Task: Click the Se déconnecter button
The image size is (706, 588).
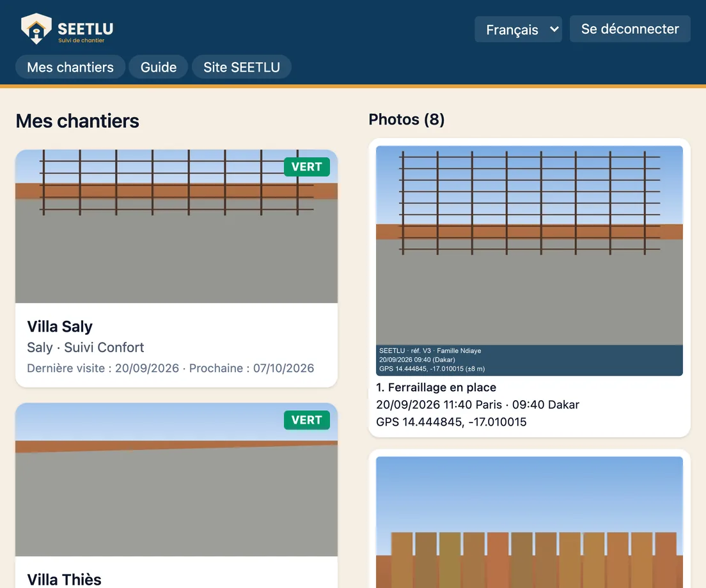Action: [630, 29]
